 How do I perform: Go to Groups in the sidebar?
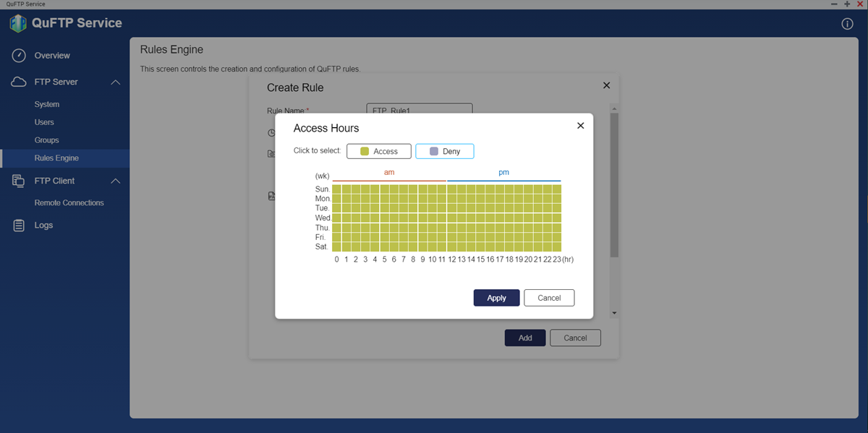(46, 140)
